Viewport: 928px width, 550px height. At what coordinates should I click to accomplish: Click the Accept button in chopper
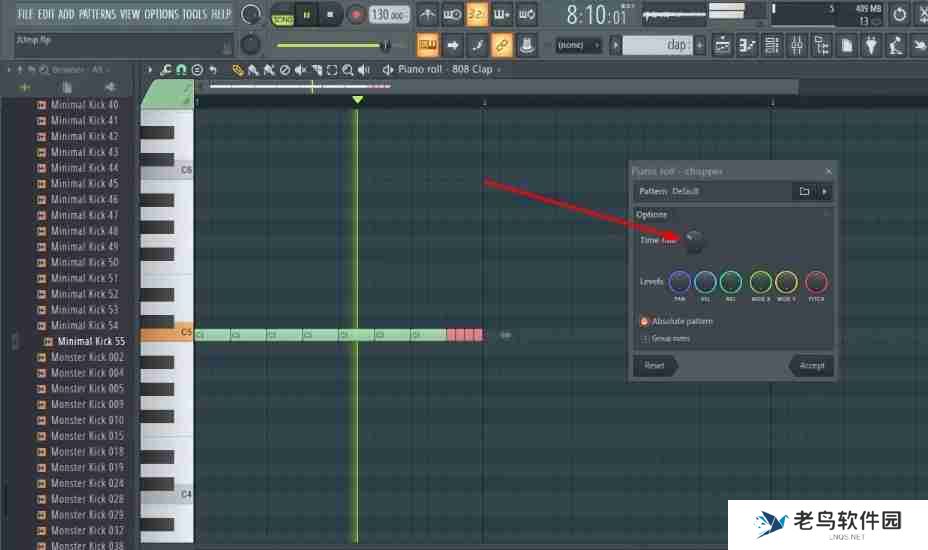tap(811, 365)
